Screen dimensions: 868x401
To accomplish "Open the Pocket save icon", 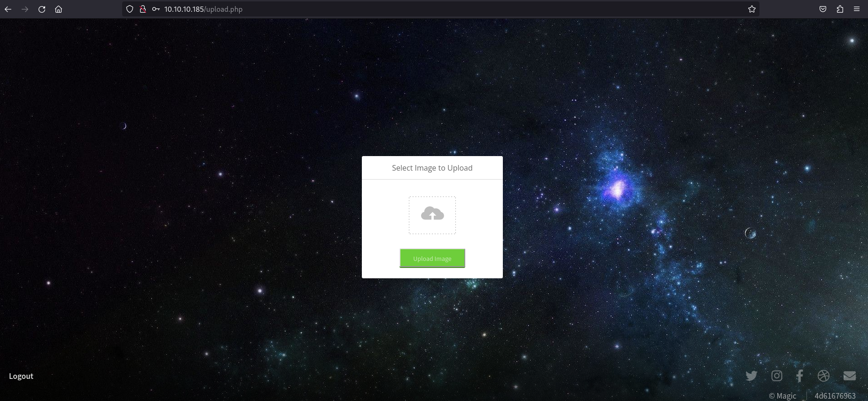I will coord(823,9).
